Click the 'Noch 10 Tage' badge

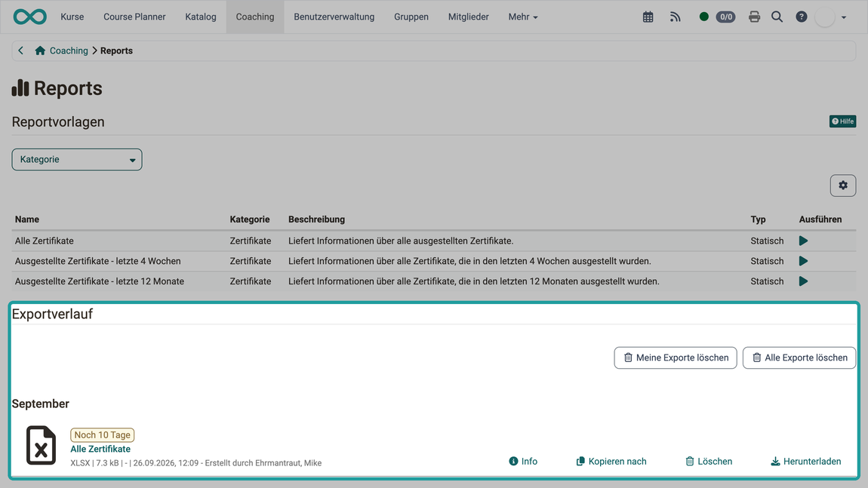click(x=103, y=435)
